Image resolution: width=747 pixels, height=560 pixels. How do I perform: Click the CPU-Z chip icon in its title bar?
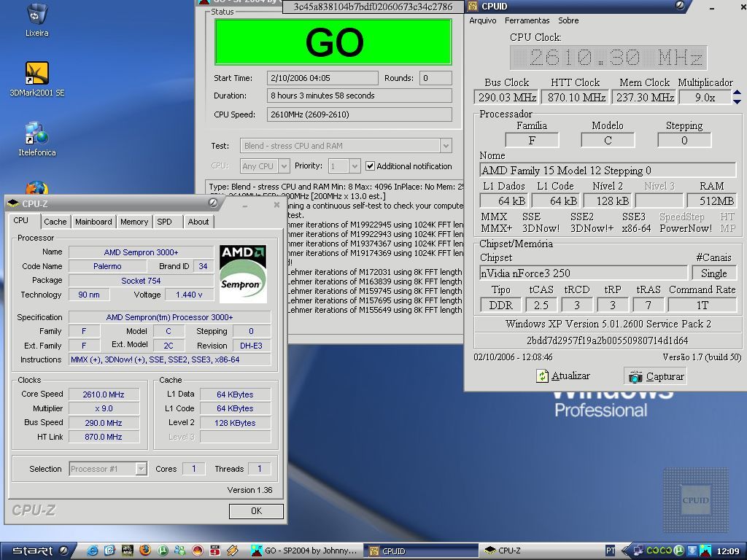pos(13,204)
